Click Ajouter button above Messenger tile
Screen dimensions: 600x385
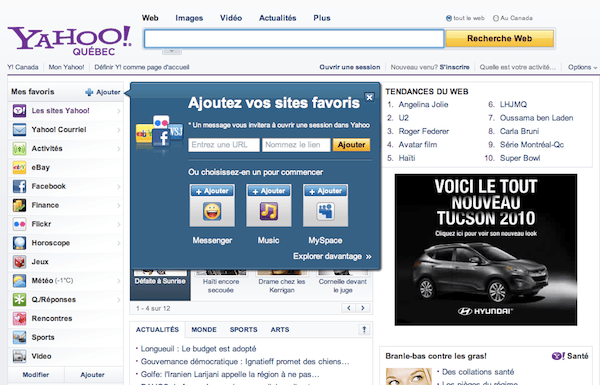(x=212, y=191)
